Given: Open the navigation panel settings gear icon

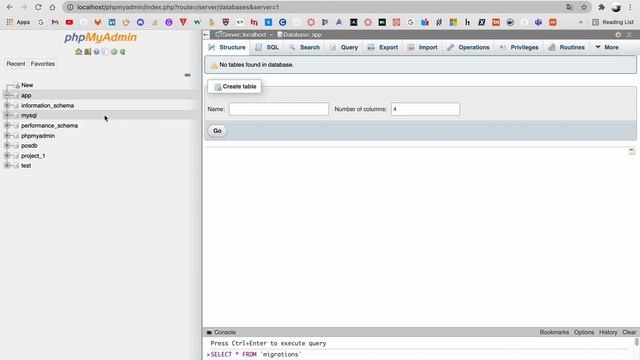Looking at the screenshot, I should click(x=114, y=52).
